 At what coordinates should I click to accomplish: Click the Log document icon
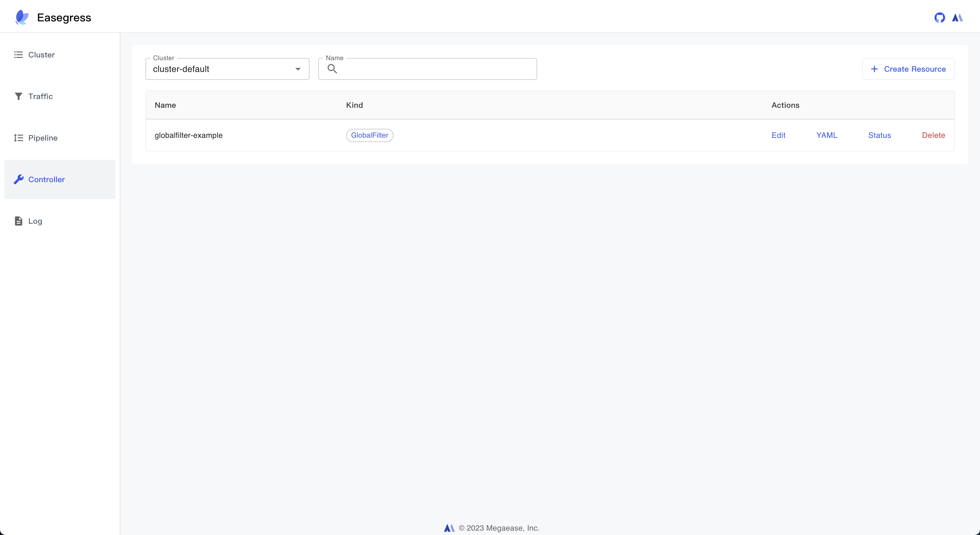point(18,221)
